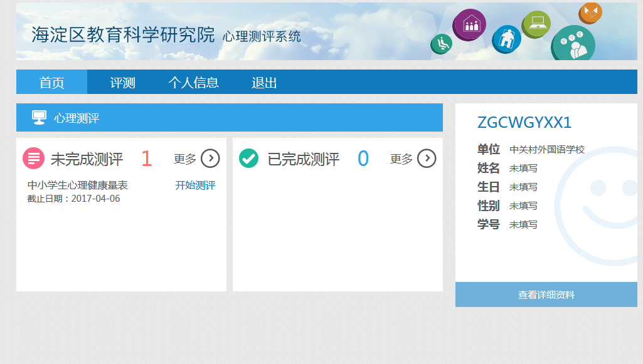Click the unit value 中关村外国语学校
The height and width of the screenshot is (364, 643).
[x=546, y=150]
